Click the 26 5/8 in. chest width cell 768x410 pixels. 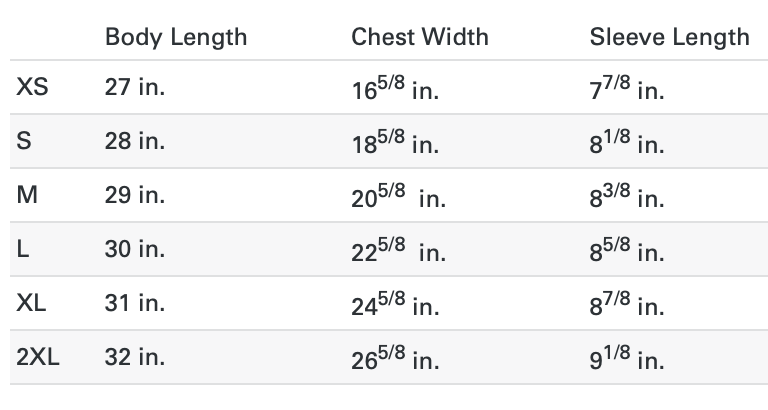coord(395,357)
